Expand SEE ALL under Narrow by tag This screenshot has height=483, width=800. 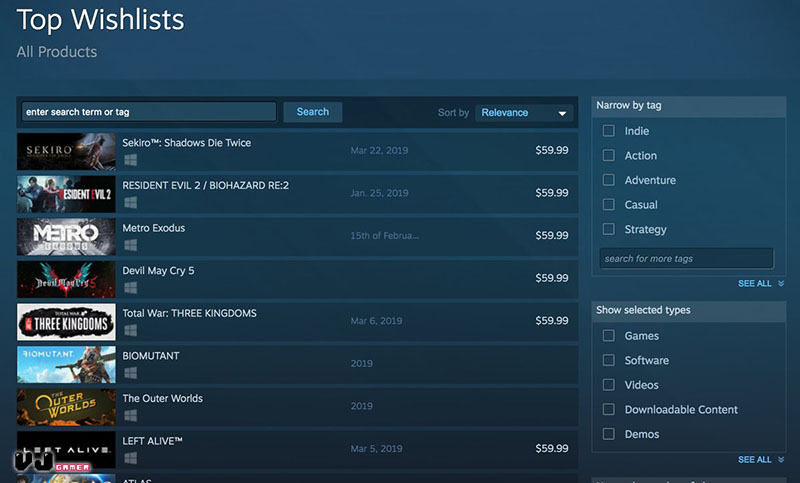pyautogui.click(x=761, y=284)
